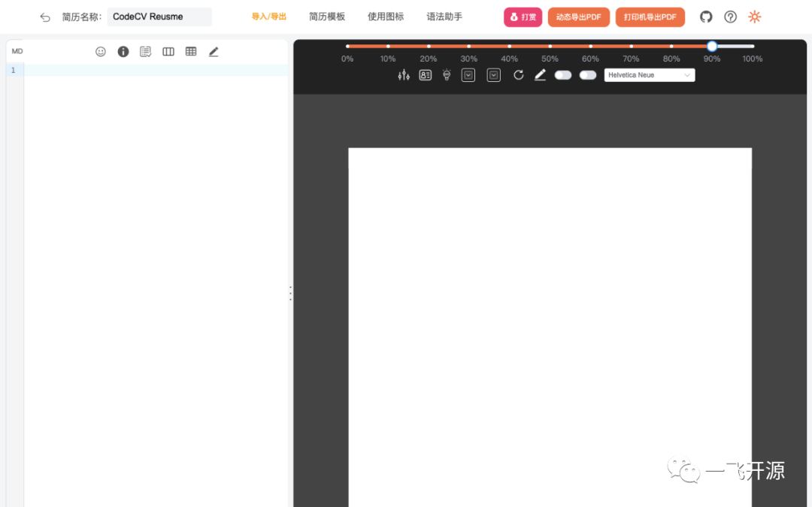Click line 1 in the markdown editor

click(x=156, y=70)
